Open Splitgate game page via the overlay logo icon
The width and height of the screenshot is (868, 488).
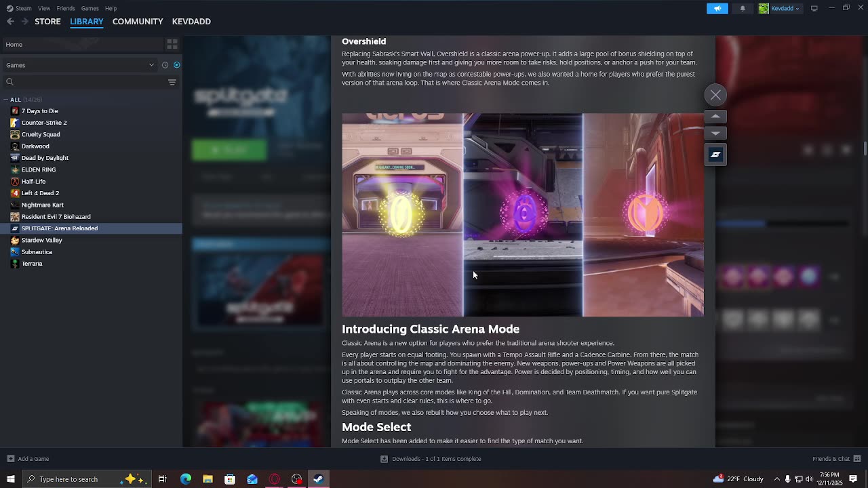pyautogui.click(x=715, y=155)
